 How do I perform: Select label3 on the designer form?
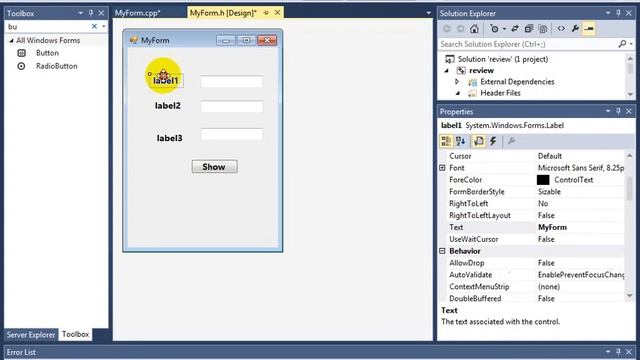point(169,138)
